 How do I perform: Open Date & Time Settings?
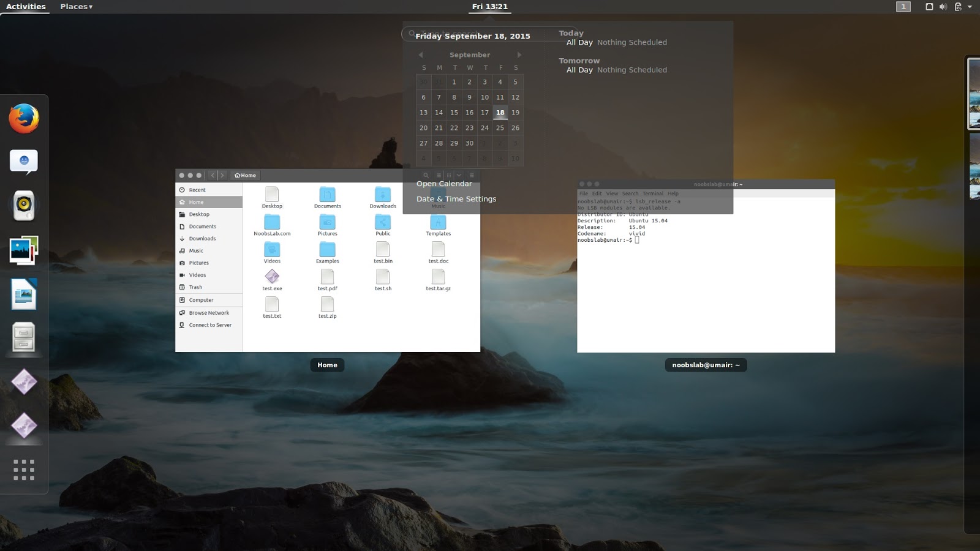tap(456, 198)
